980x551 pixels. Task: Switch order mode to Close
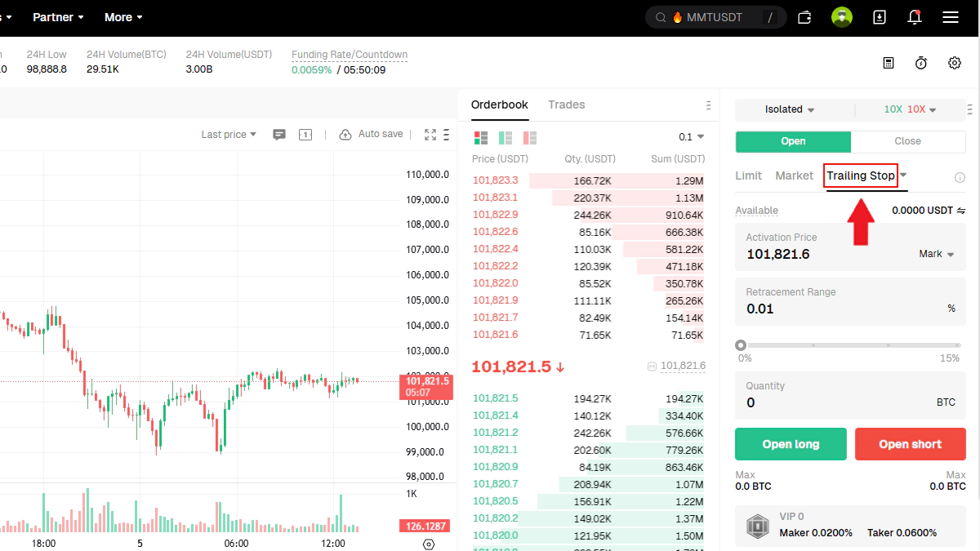click(x=907, y=141)
